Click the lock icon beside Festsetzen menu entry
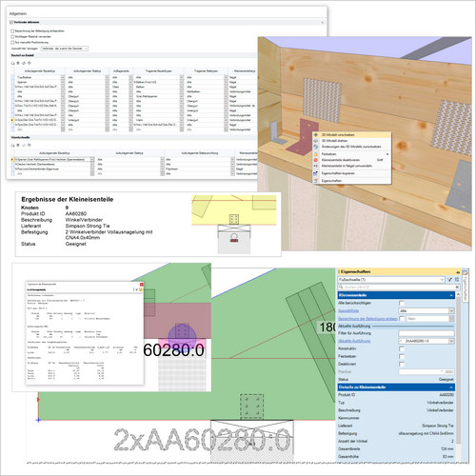Viewport: 476px width, 476px height. coord(316,154)
